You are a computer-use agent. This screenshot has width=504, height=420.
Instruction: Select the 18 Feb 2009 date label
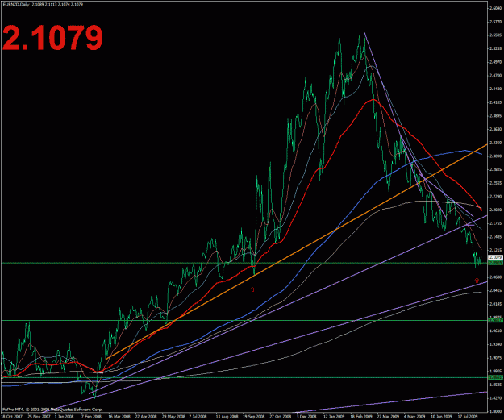pyautogui.click(x=361, y=417)
